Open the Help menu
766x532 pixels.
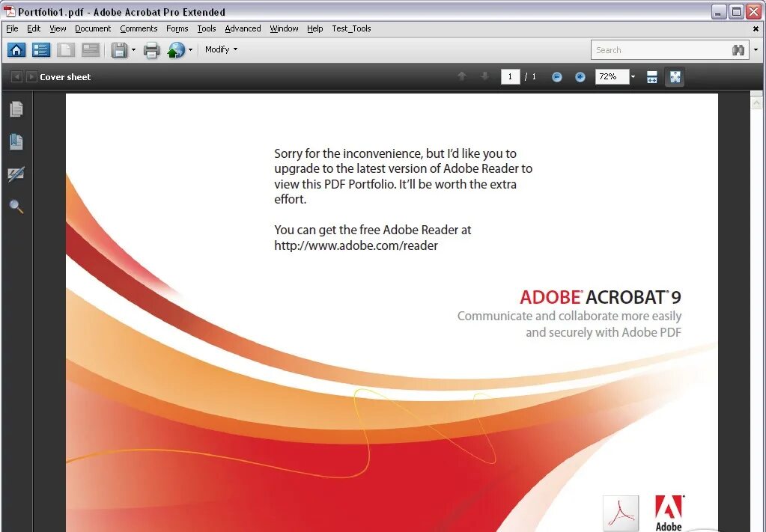[315, 28]
